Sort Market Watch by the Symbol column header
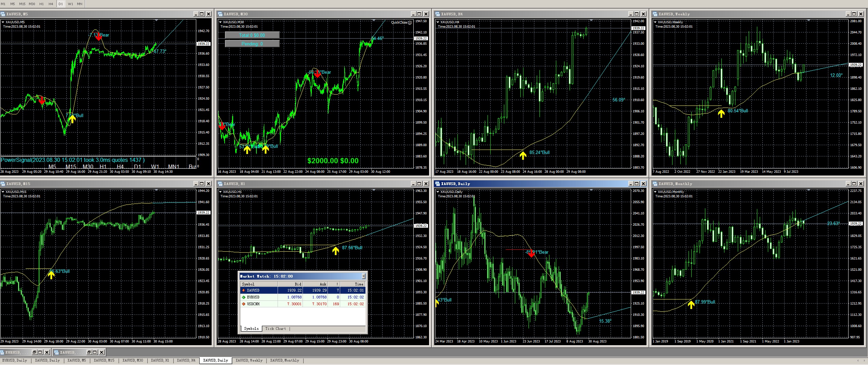 tap(259, 284)
